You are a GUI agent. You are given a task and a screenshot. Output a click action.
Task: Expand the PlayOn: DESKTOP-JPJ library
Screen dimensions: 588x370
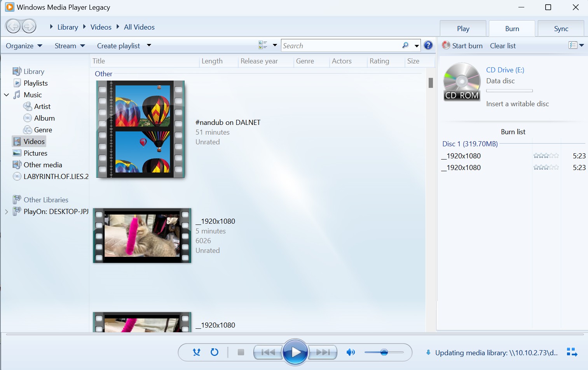(x=6, y=211)
